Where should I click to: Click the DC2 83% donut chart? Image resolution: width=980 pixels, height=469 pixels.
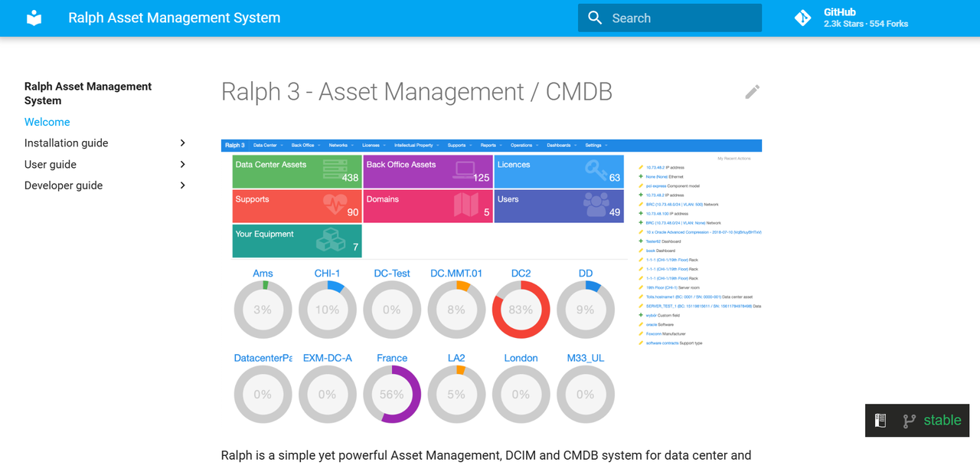pos(521,310)
